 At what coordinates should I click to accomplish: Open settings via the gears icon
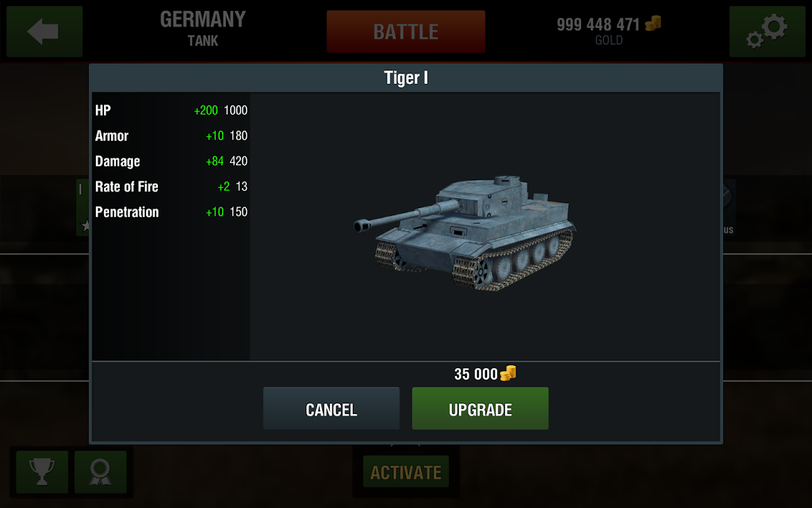(x=767, y=32)
